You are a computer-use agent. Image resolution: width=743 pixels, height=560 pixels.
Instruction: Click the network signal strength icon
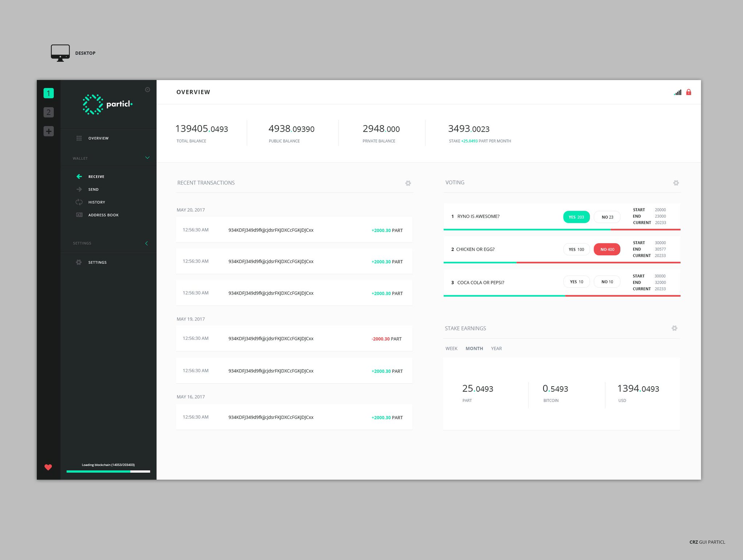point(678,92)
